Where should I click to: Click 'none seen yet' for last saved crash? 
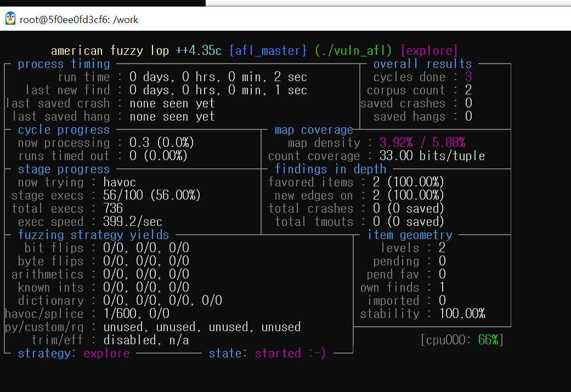coord(172,104)
